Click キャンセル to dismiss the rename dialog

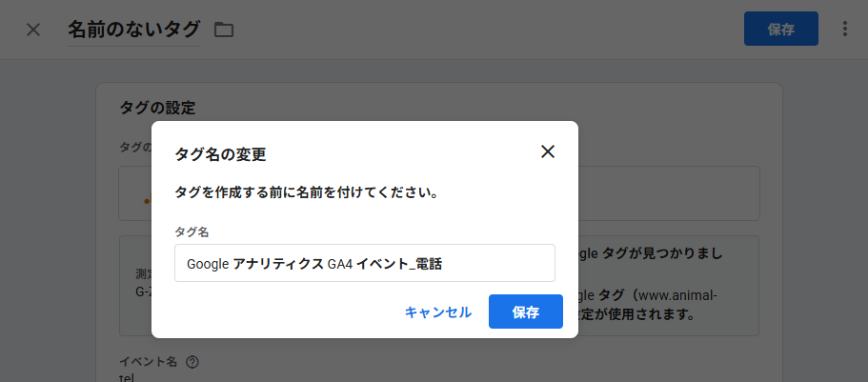tap(437, 312)
